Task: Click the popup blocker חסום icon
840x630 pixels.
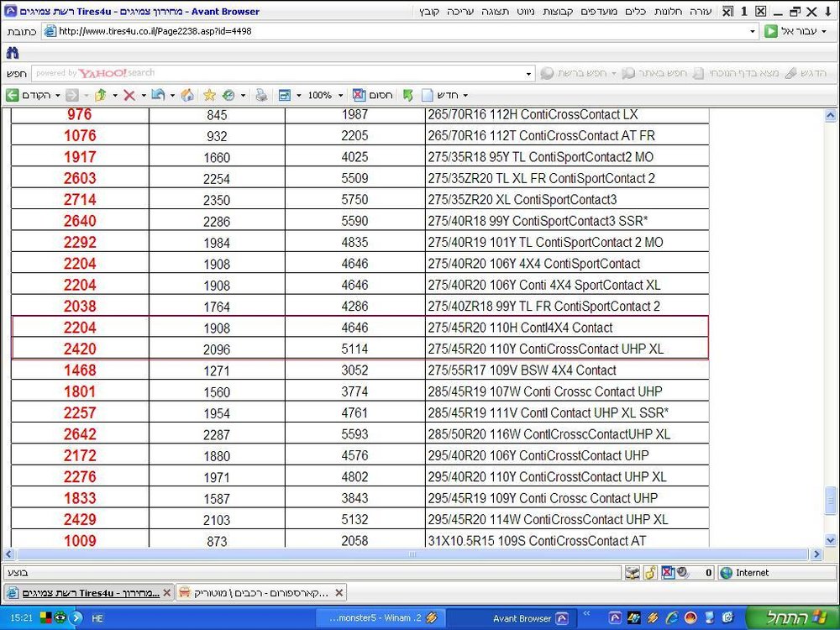Action: [359, 96]
